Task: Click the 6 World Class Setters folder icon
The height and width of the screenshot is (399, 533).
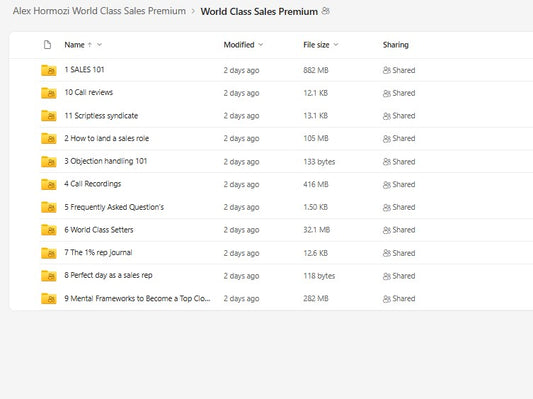Action: pos(49,230)
